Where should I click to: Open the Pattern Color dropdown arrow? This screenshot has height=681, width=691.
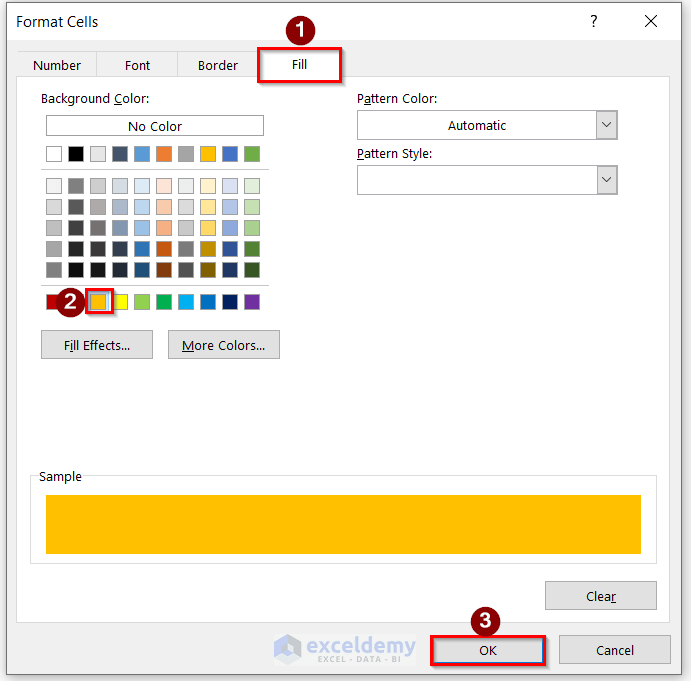tap(607, 125)
